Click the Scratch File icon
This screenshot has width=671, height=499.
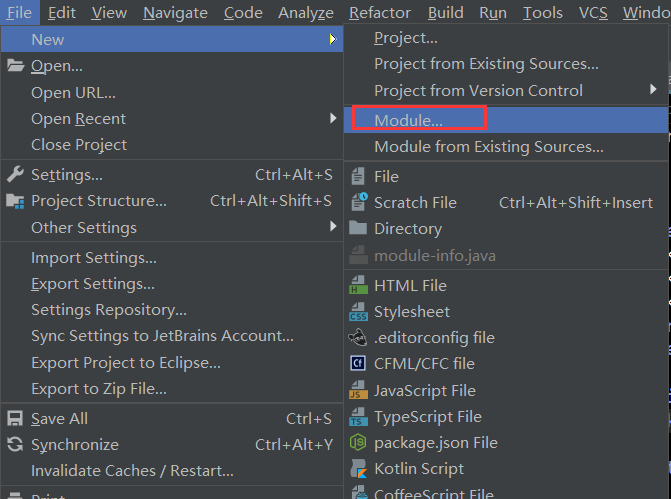tap(358, 202)
